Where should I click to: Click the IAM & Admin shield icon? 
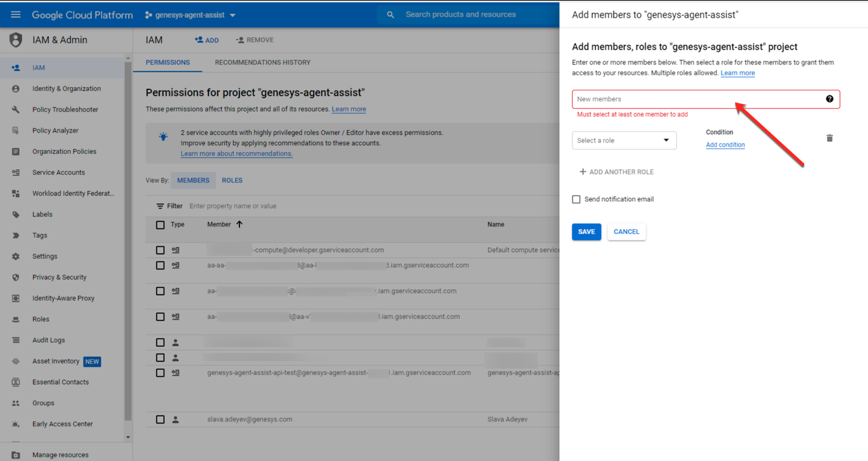[x=15, y=40]
